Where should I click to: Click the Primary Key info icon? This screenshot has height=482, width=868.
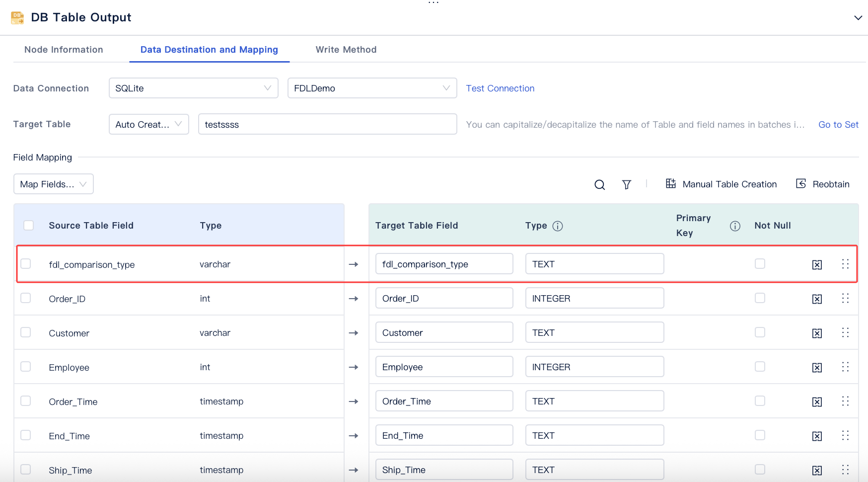click(x=735, y=226)
